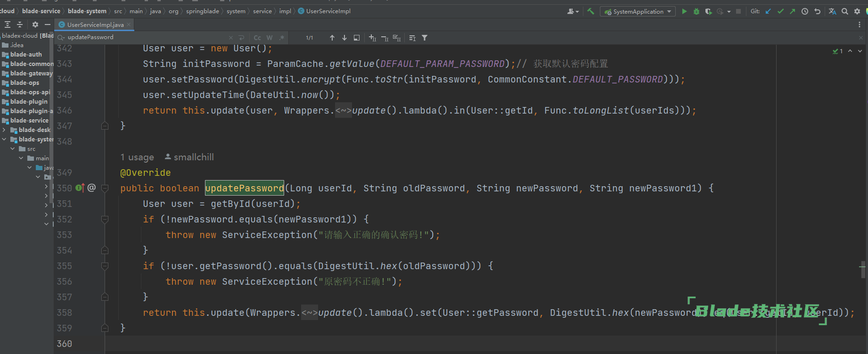Start debugging with the bug icon
Viewport: 868px width, 354px height.
(x=696, y=11)
